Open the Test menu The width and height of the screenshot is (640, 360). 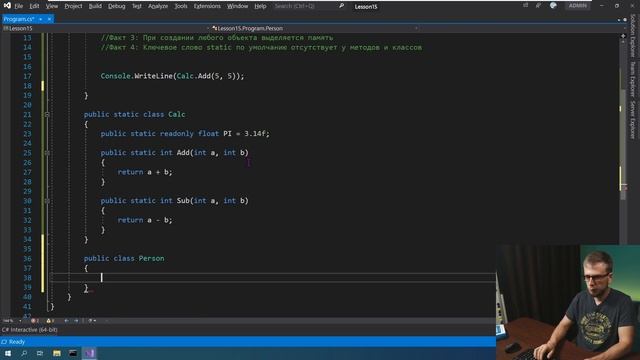click(x=137, y=6)
